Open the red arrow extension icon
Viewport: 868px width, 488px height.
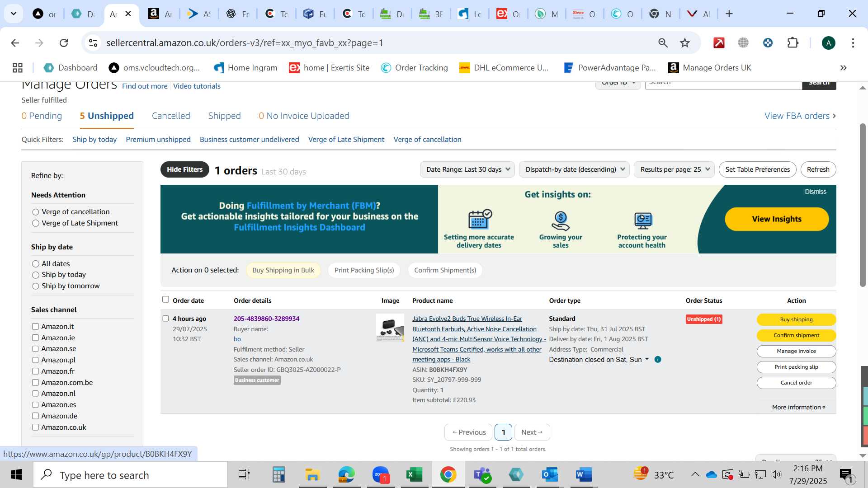[x=719, y=43]
